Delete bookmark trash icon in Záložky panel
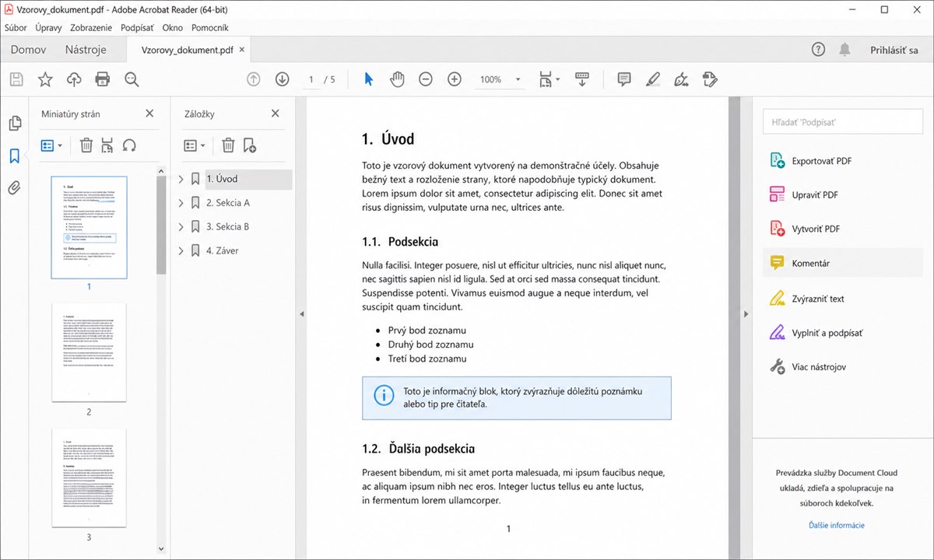Viewport: 934px width, 560px height. [228, 145]
